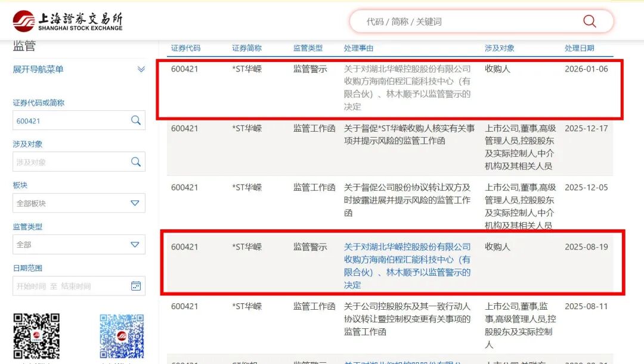Click the 涉及对象 column header
Image resolution: width=644 pixels, height=364 pixels.
[500, 48]
